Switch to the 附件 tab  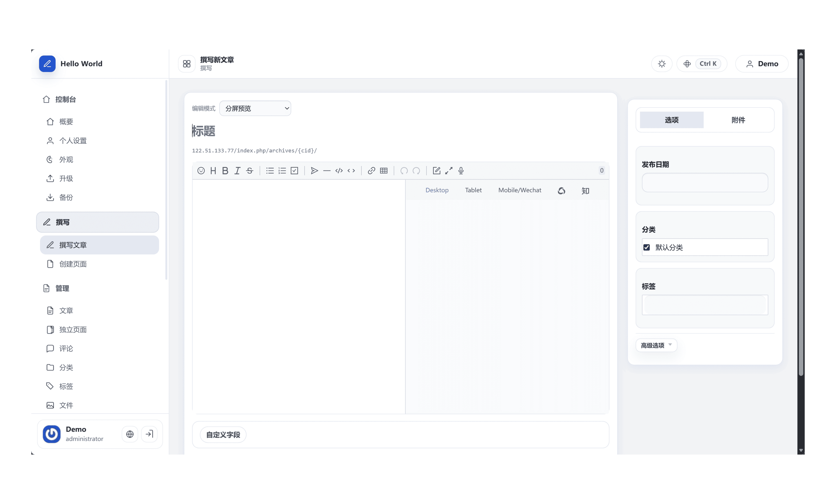pyautogui.click(x=738, y=120)
